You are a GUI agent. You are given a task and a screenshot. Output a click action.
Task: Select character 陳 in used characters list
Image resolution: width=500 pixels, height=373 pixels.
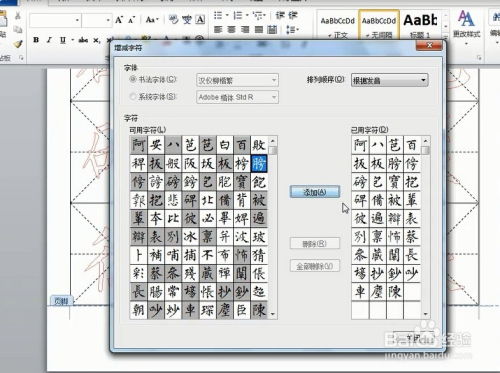pos(395,292)
